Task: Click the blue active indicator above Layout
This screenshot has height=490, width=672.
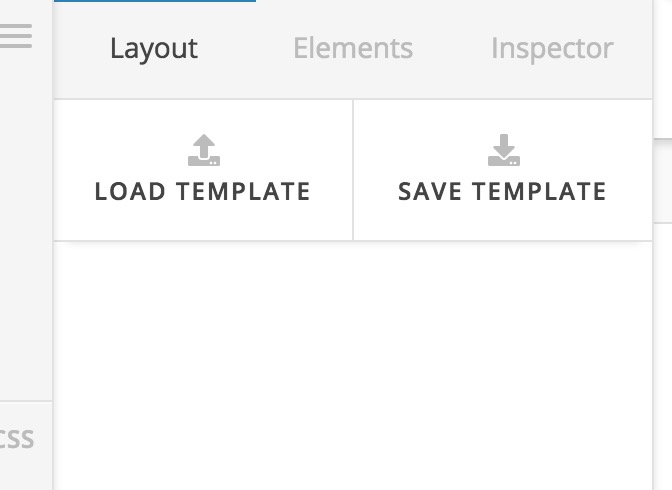Action: 154,1
